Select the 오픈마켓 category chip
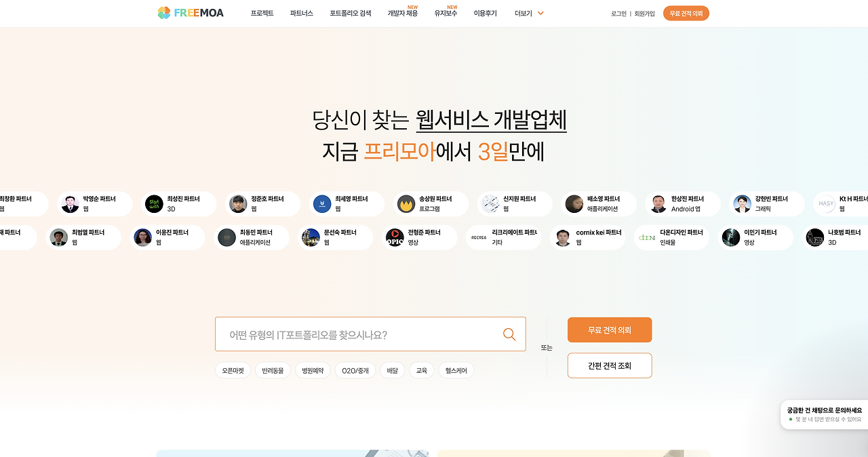868x457 pixels. coord(233,370)
